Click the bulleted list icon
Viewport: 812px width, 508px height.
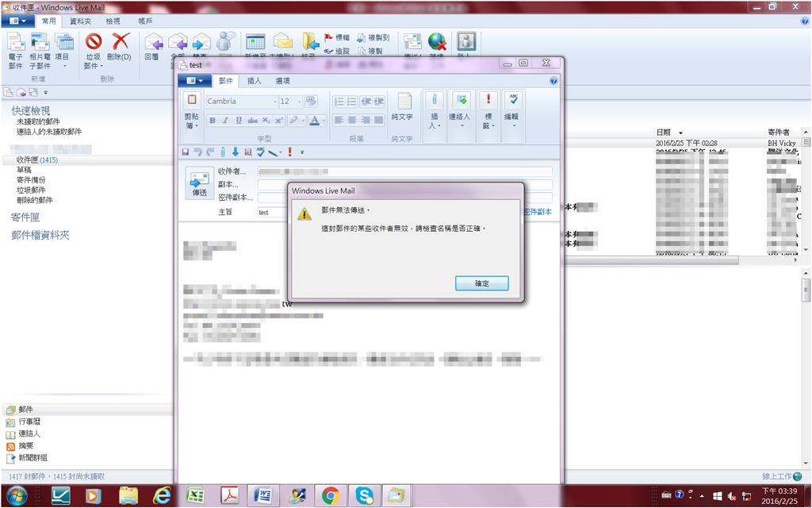(x=351, y=102)
